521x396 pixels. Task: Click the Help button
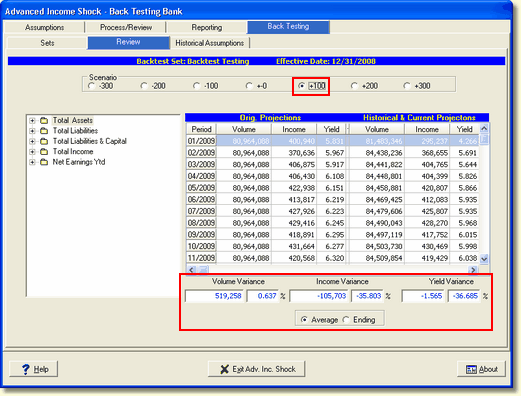pos(33,369)
